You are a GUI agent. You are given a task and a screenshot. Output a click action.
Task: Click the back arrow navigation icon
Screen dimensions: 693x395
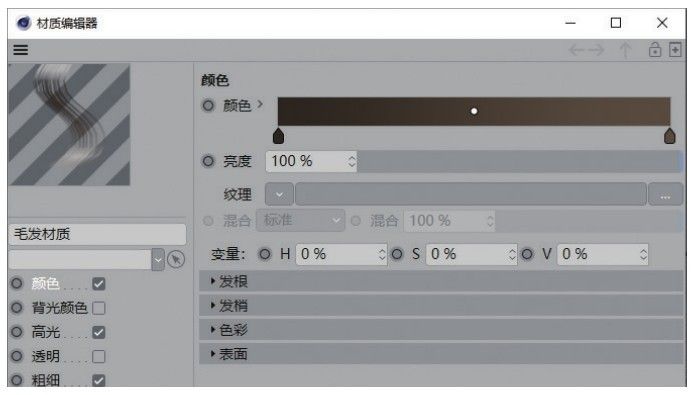(x=577, y=50)
